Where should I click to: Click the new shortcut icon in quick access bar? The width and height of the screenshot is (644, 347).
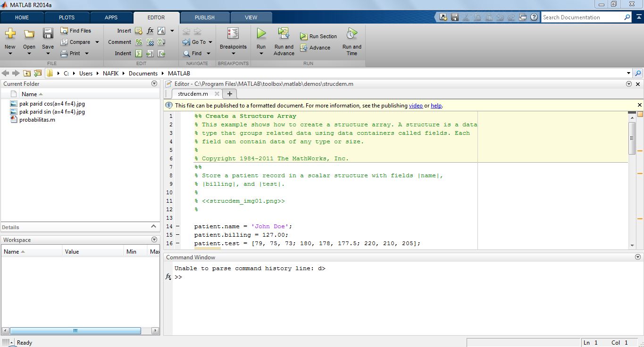coord(443,17)
